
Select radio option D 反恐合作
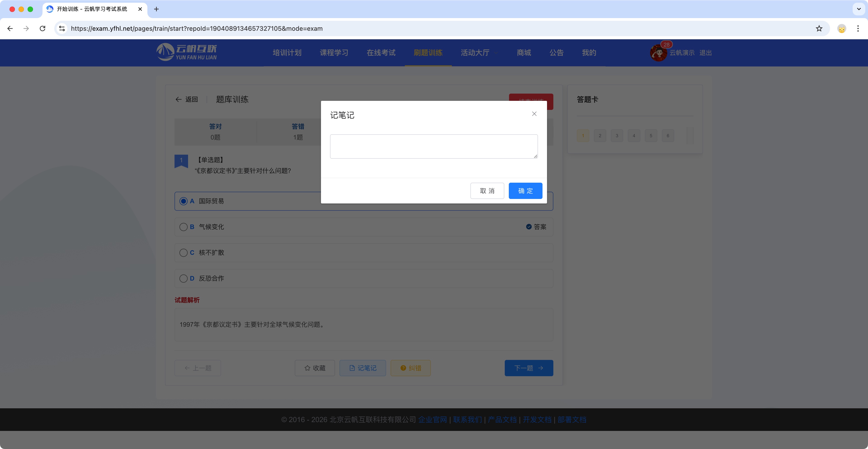point(183,279)
